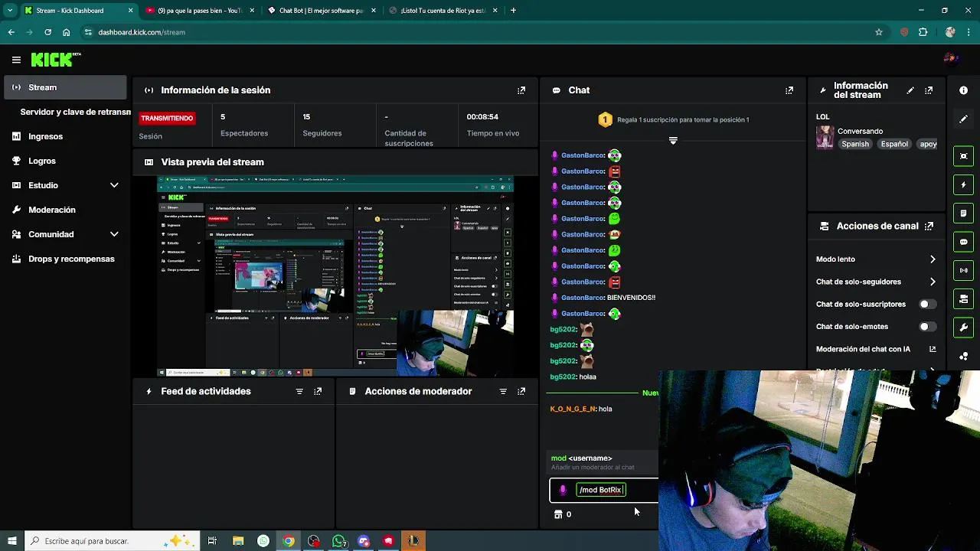Toggle stream info wrench widget icon

pos(963,328)
